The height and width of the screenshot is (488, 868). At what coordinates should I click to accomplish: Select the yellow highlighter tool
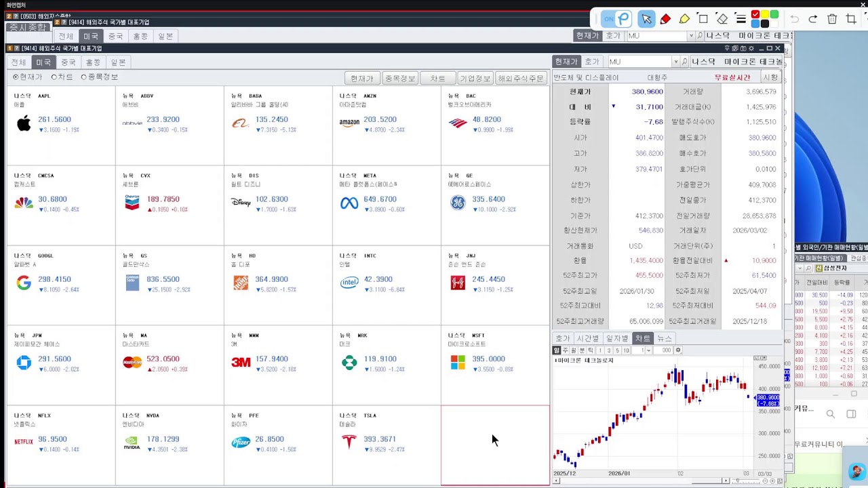click(684, 19)
